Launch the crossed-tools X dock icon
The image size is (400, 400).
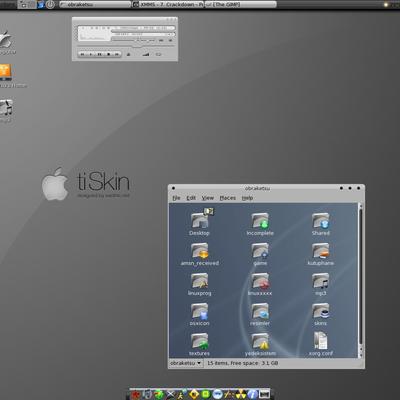(171, 395)
